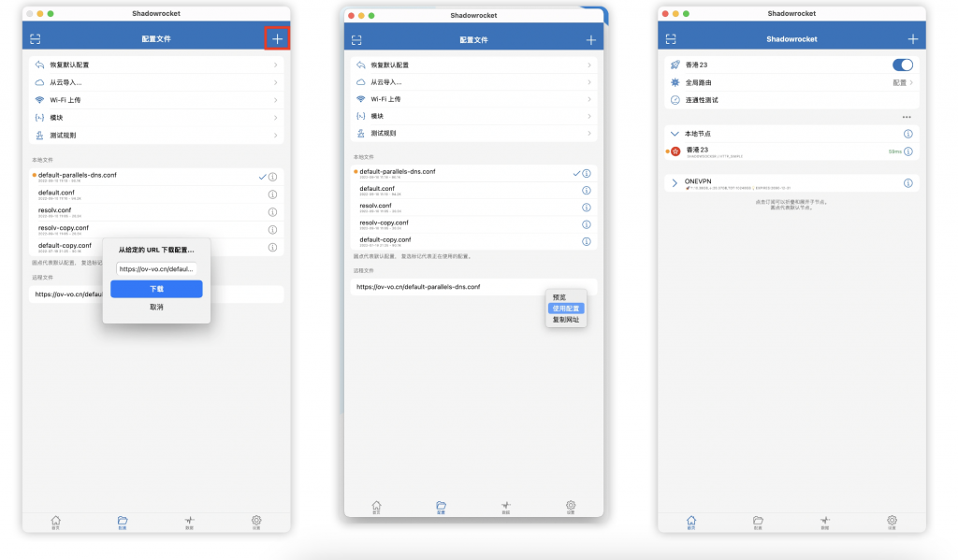Open 模块 in left window

156,118
